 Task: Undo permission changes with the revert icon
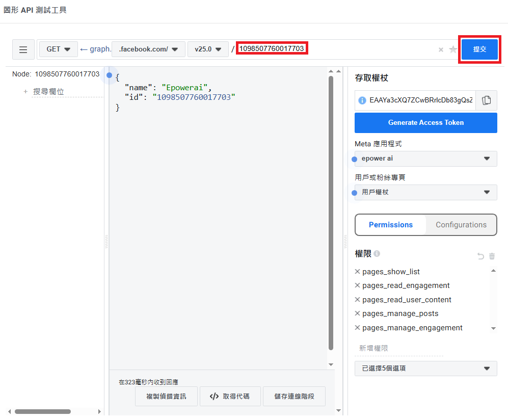click(x=480, y=256)
